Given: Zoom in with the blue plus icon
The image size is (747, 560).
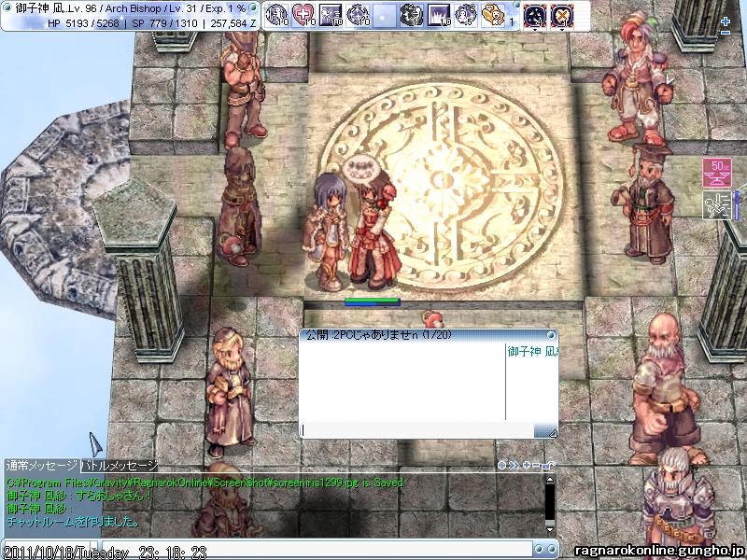Looking at the screenshot, I should 726,21.
